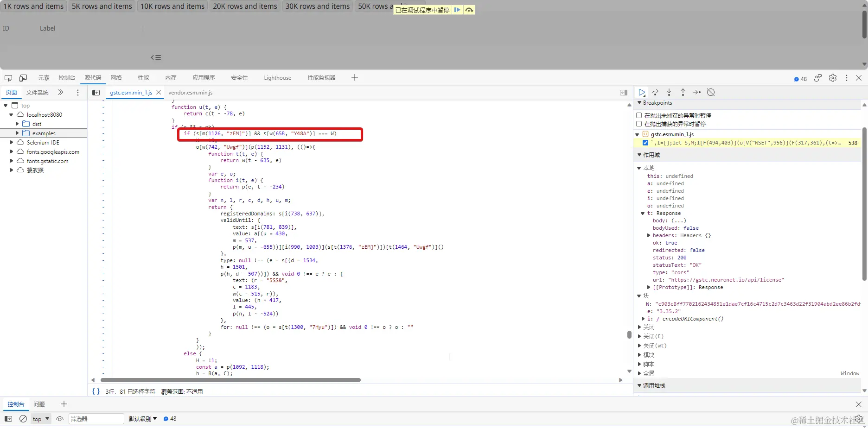Open vendor.esm.min.js file tab
Viewport: 868px width, 428px height.
coord(191,93)
